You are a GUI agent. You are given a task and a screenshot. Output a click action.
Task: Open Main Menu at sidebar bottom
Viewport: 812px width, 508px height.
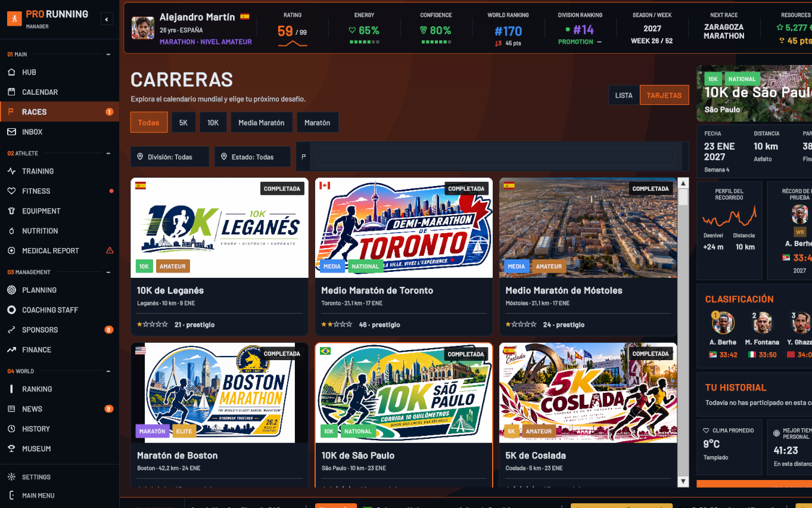[x=38, y=495]
